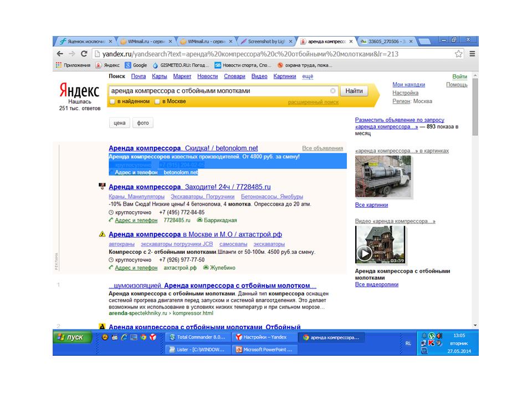
Task: Bookmark this page with the star icon
Action: (x=458, y=54)
